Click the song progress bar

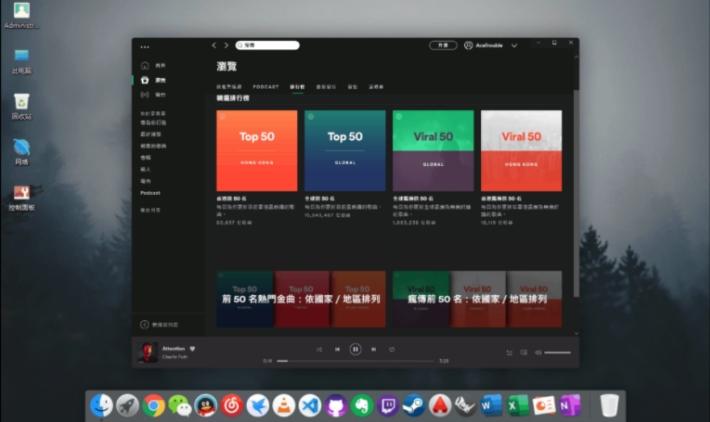[x=355, y=361]
